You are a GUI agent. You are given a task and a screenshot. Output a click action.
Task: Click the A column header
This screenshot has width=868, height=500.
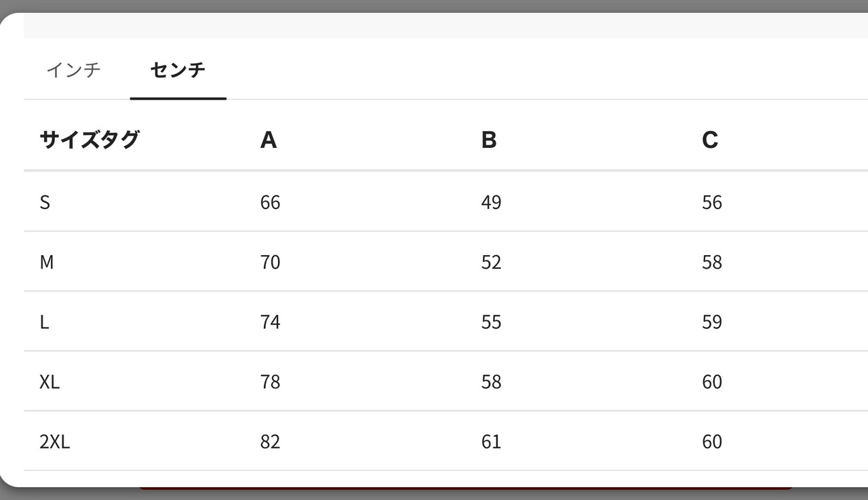click(x=269, y=140)
